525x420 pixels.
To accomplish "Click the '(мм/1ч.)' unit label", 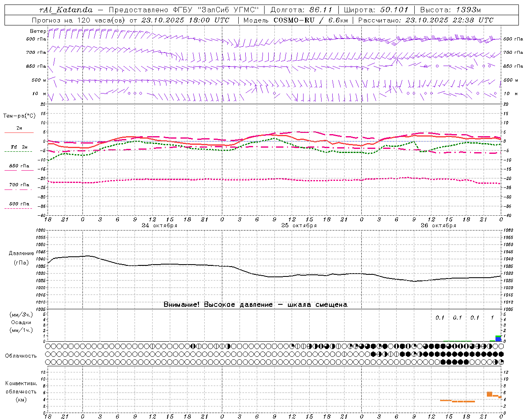I will coord(21,330).
